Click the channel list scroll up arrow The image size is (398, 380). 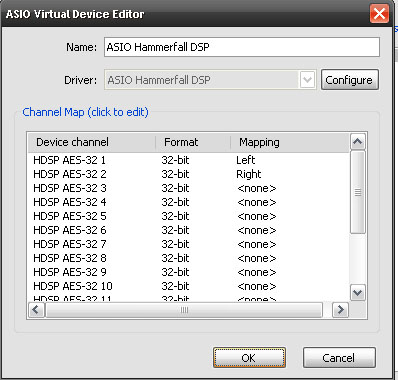pyautogui.click(x=358, y=142)
